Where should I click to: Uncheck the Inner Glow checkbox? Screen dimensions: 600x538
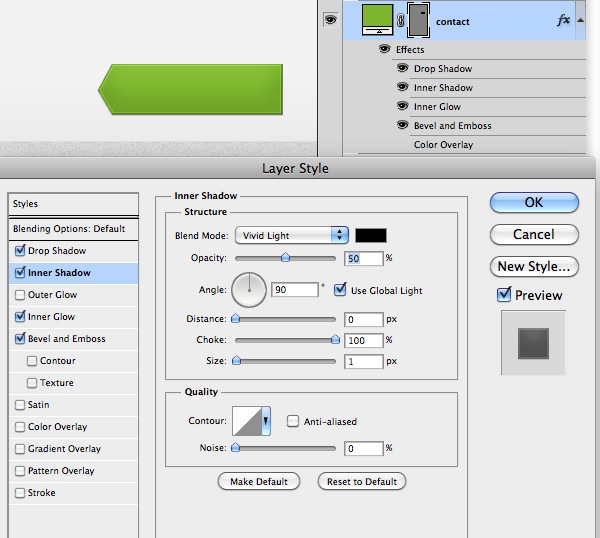tap(20, 316)
